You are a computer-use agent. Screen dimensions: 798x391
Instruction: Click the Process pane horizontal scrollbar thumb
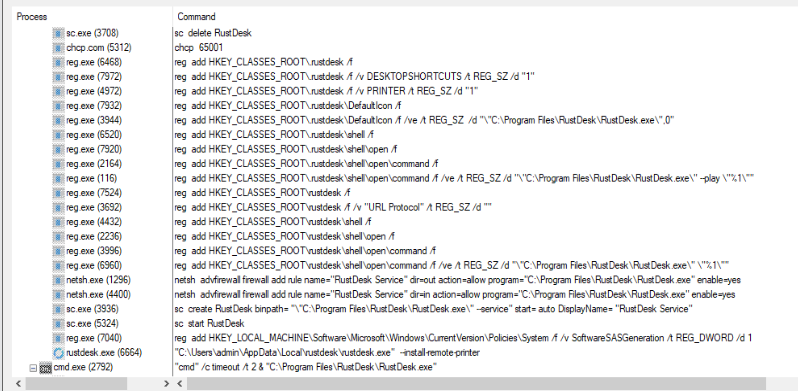coord(76,383)
